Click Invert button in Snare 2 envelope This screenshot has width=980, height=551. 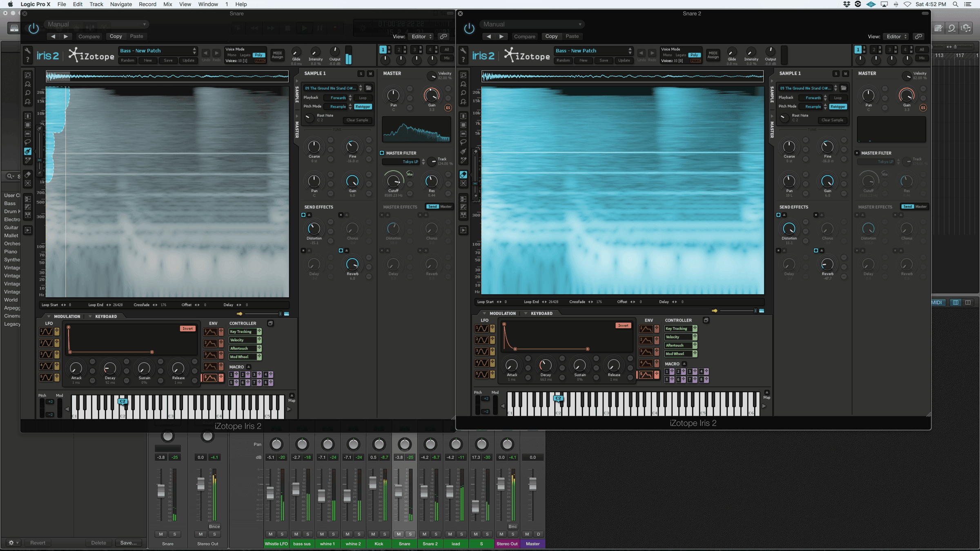(623, 325)
